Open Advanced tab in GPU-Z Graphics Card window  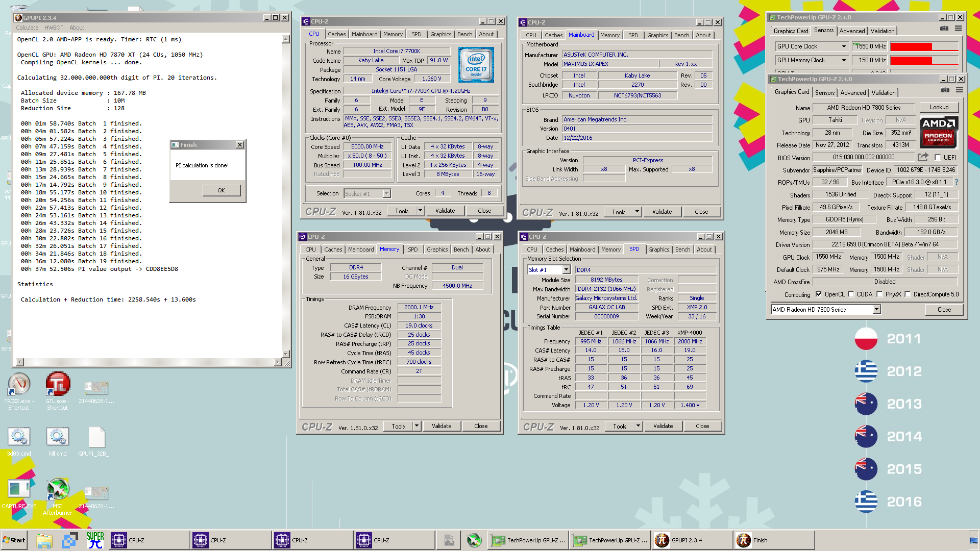point(853,93)
